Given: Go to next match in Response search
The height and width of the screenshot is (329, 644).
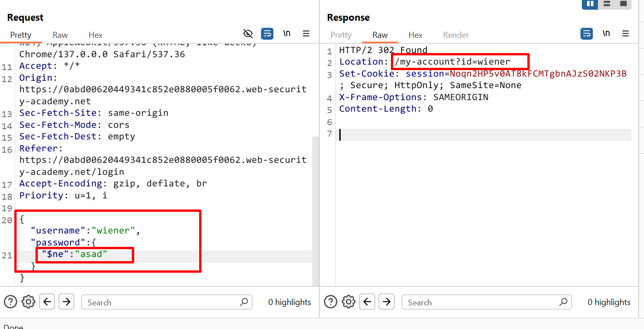Looking at the screenshot, I should (x=386, y=302).
